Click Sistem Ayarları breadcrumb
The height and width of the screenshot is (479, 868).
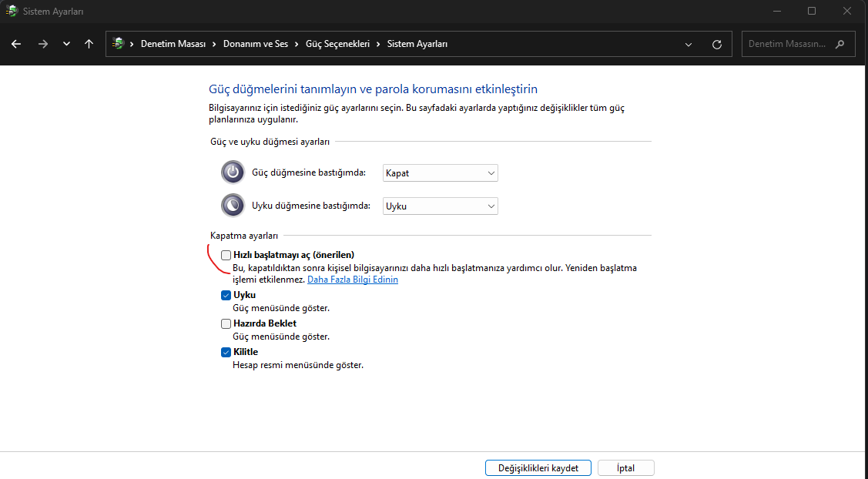coord(417,44)
